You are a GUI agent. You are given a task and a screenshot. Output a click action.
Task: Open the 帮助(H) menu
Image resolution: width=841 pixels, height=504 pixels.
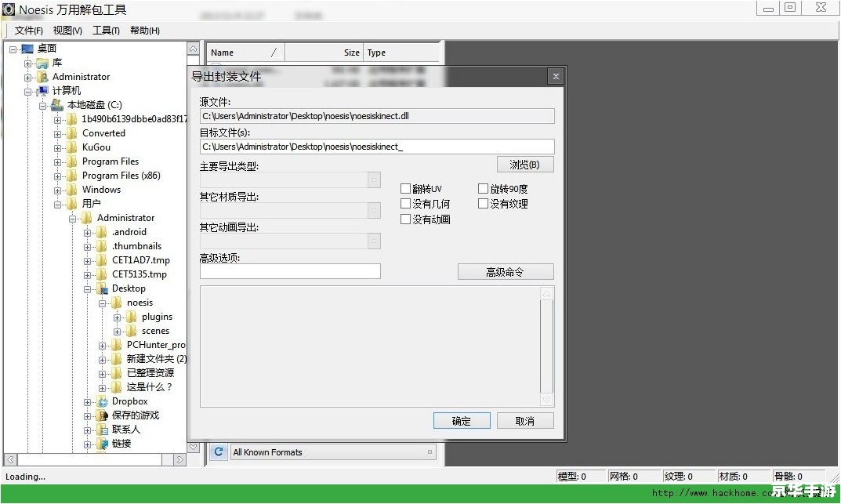pyautogui.click(x=145, y=31)
